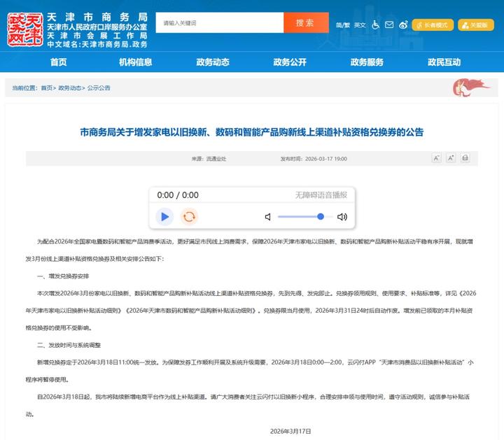This screenshot has width=504, height=440.
Task: Adjust the audio volume slider
Action: click(301, 217)
